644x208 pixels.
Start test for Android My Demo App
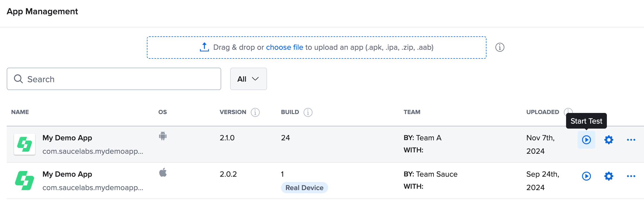[x=586, y=140]
